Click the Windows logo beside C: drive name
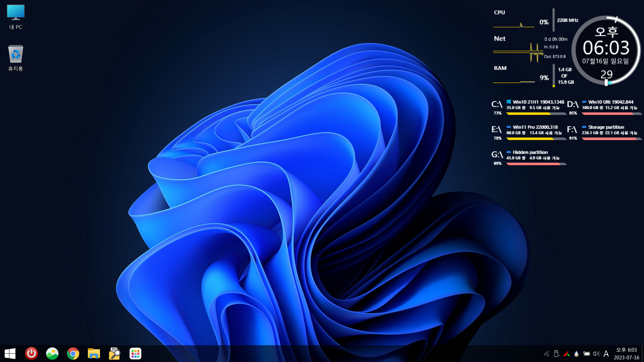This screenshot has height=362, width=644. point(508,102)
